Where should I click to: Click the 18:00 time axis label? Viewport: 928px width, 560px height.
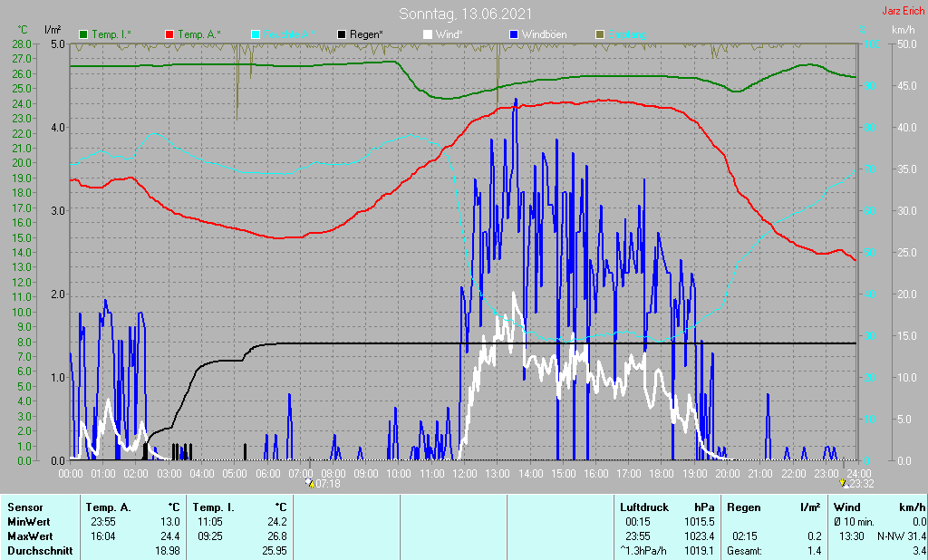[x=662, y=474]
